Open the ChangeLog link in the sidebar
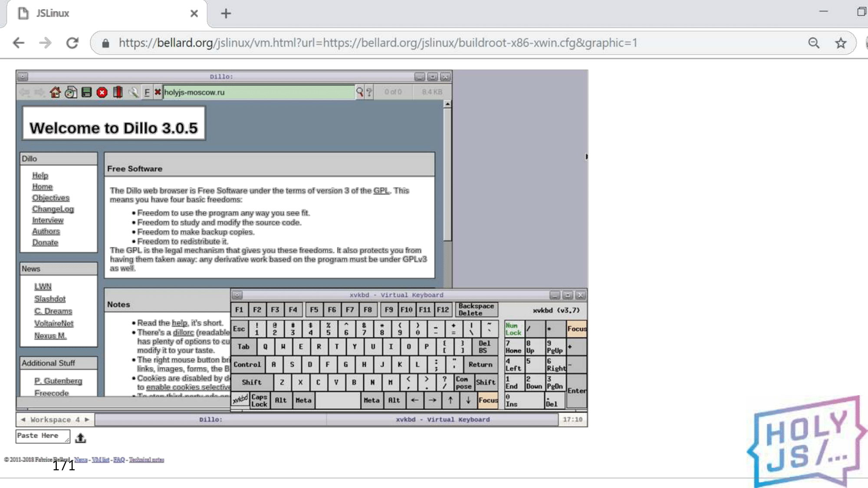868x488 pixels. pos(53,209)
